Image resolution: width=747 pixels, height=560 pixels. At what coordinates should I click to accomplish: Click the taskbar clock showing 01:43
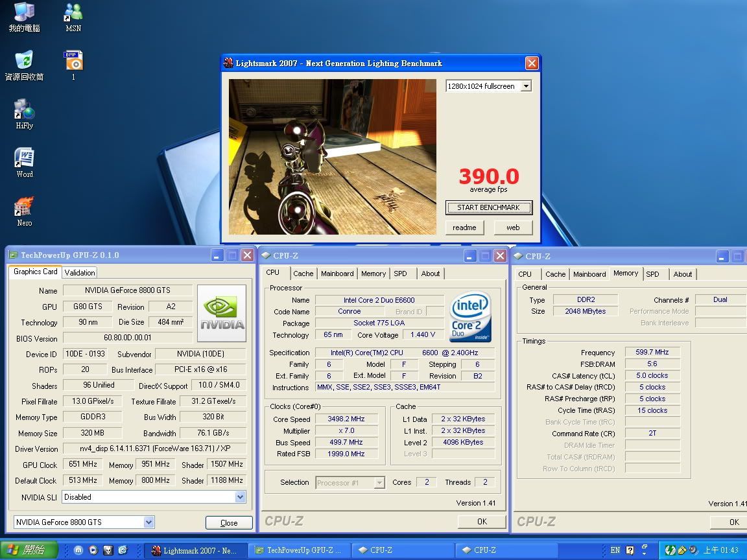pyautogui.click(x=721, y=550)
